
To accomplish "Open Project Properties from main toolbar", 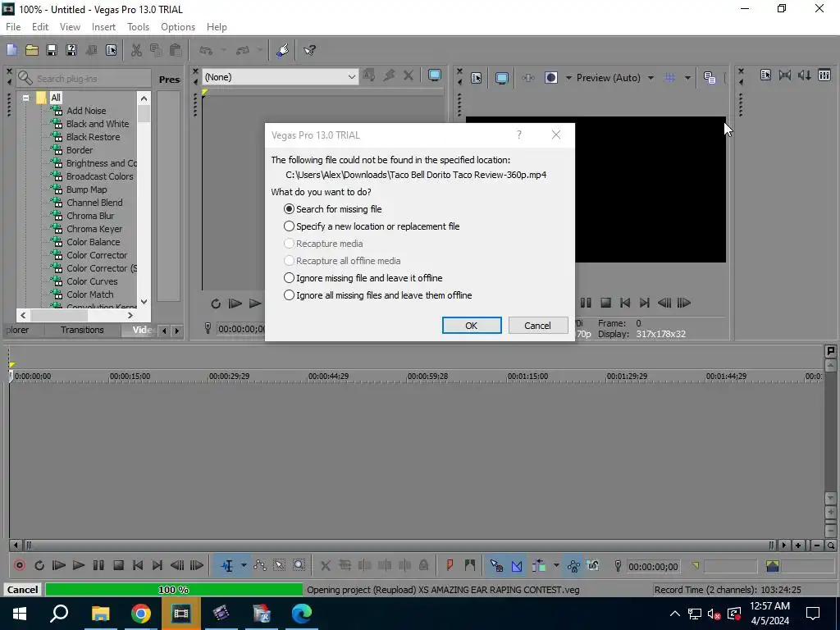I will [x=111, y=50].
